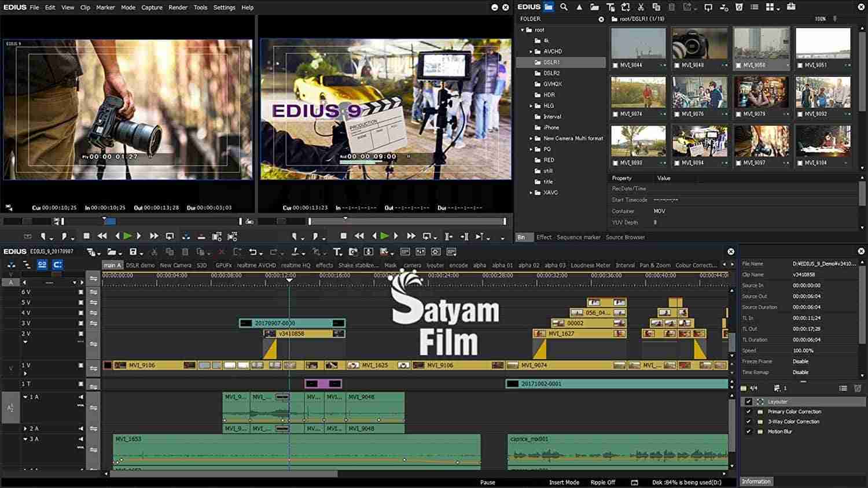Switch to the Sequence marker tab

579,237
